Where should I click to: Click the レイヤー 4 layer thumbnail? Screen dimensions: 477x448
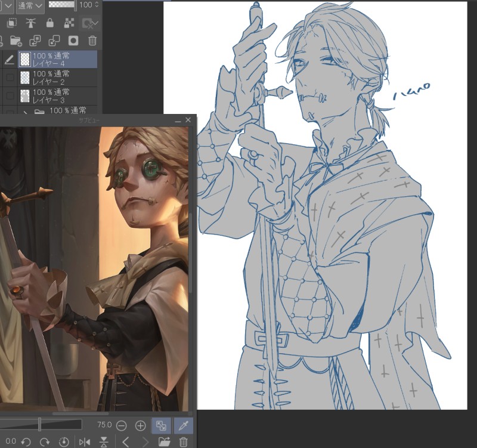tap(24, 59)
